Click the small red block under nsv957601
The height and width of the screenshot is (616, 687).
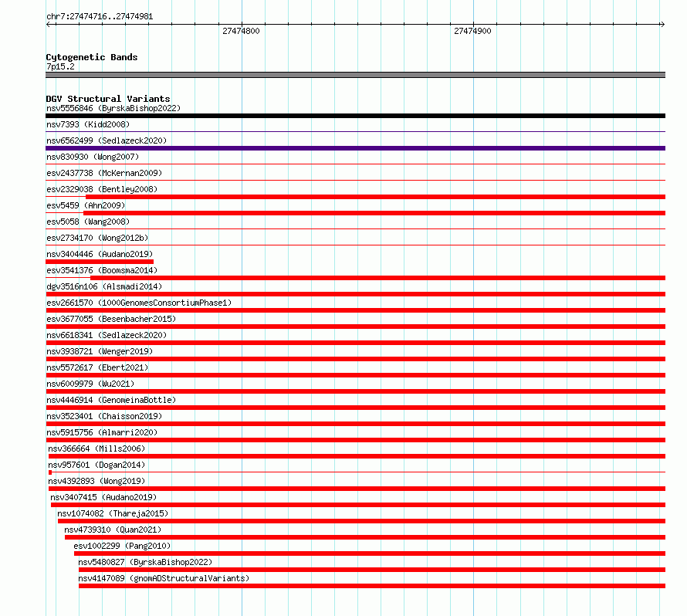(50, 472)
